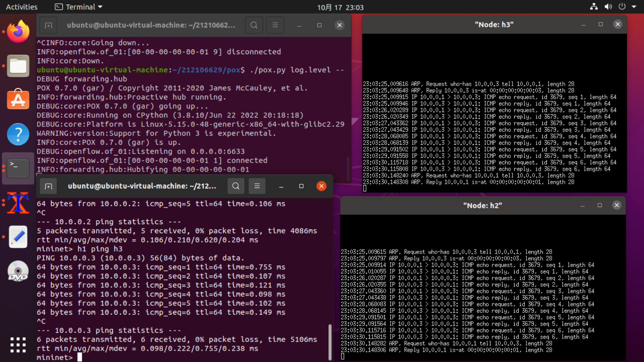Maximize the Node: h2 window
Viewport: 644px width, 362px height.
[600, 205]
